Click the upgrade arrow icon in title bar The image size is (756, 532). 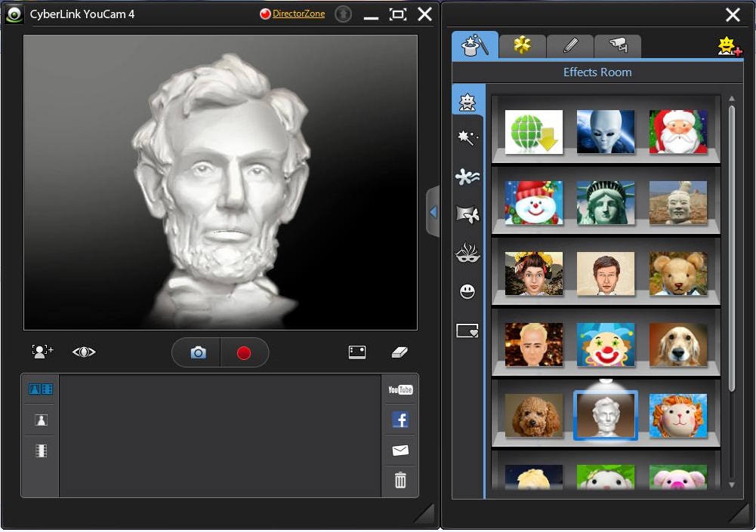344,14
